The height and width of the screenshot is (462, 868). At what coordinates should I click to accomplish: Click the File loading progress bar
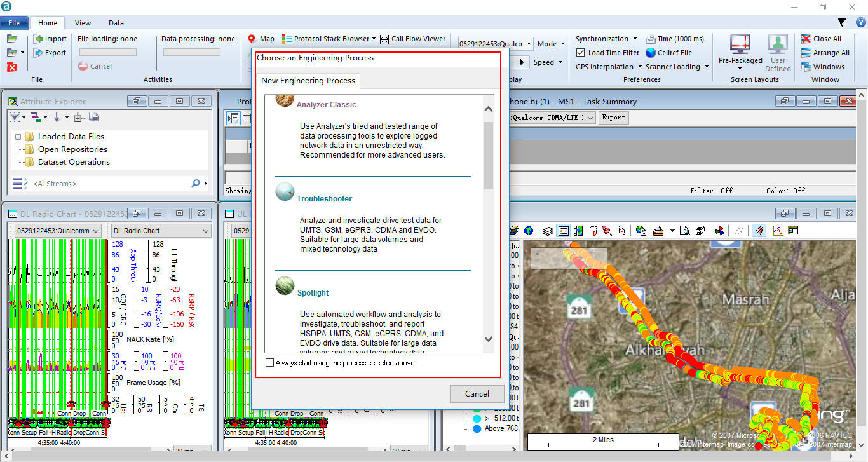click(107, 53)
